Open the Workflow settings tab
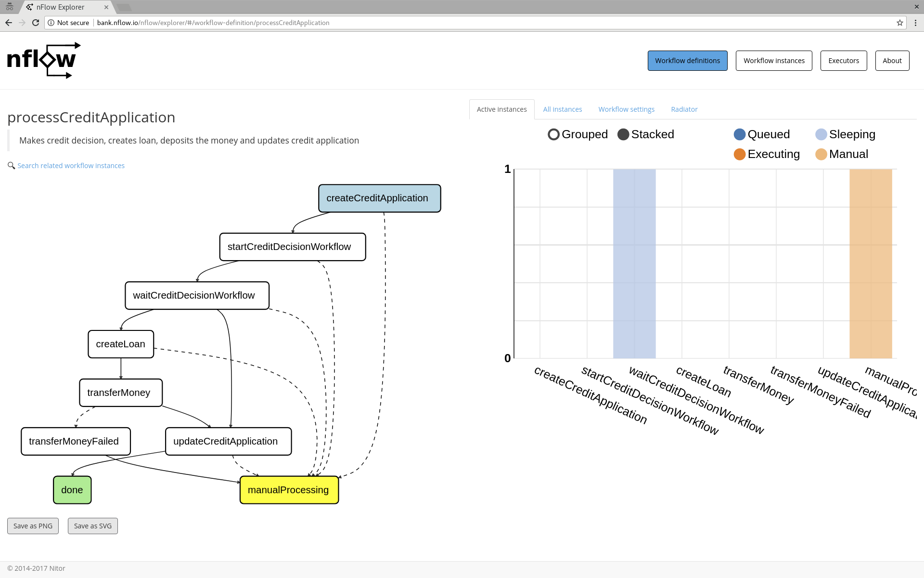 [626, 109]
